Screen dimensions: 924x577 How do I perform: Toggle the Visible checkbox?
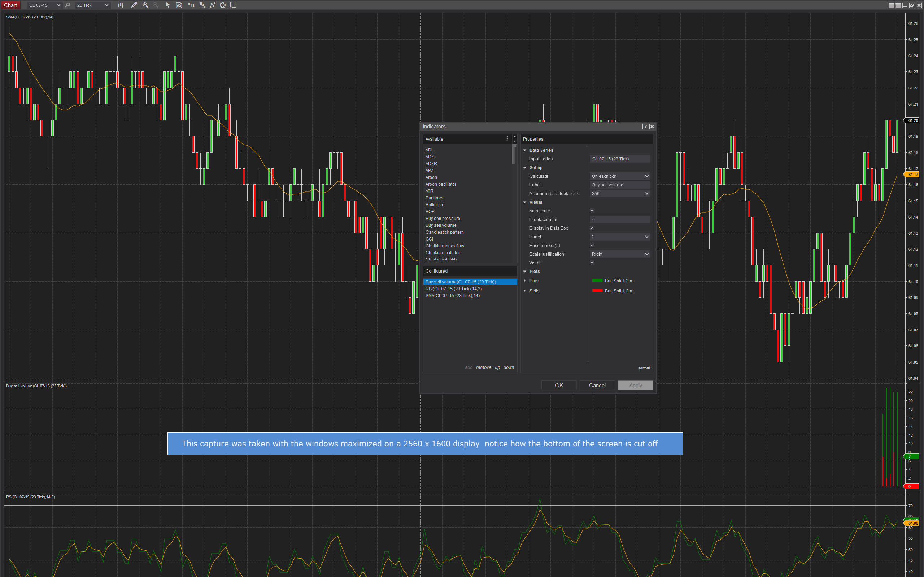[x=592, y=263]
